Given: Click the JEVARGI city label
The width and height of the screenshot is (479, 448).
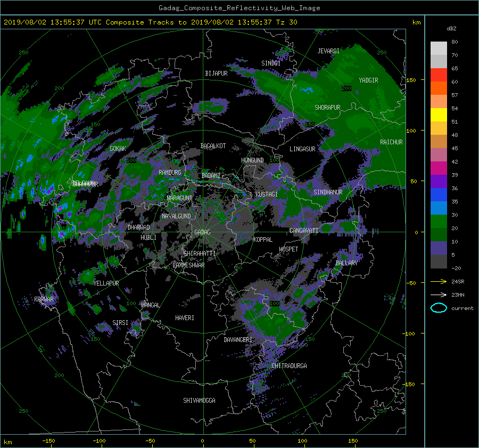Looking at the screenshot, I should [328, 51].
